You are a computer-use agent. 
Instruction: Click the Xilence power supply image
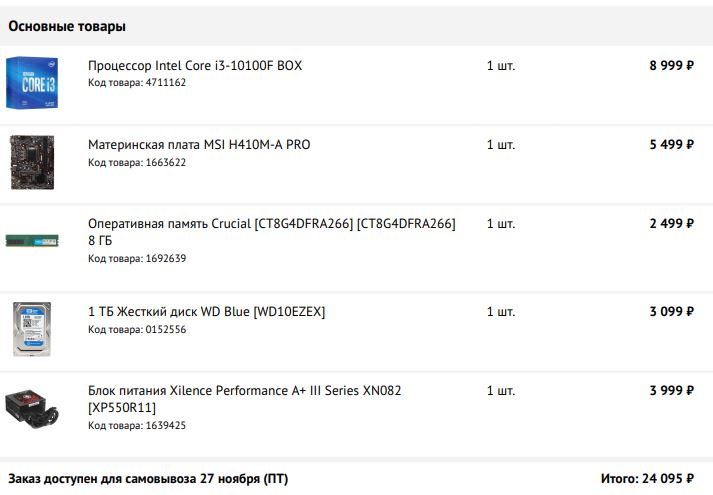pos(32,407)
